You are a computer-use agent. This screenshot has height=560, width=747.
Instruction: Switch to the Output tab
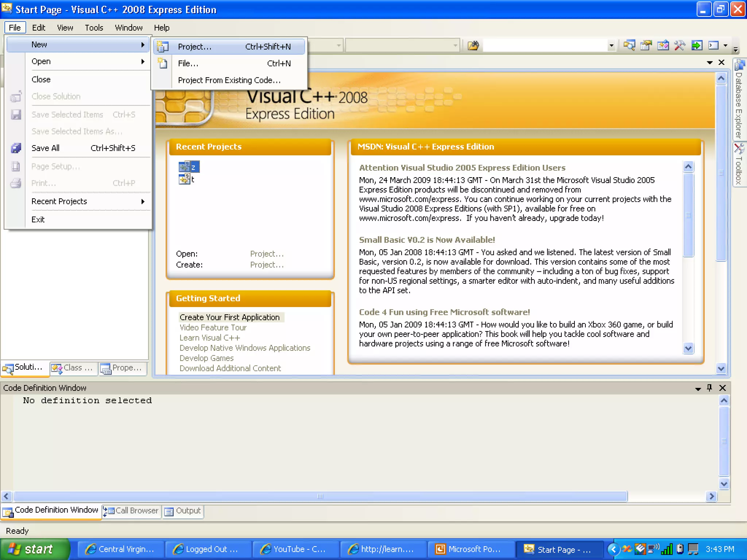[183, 511]
